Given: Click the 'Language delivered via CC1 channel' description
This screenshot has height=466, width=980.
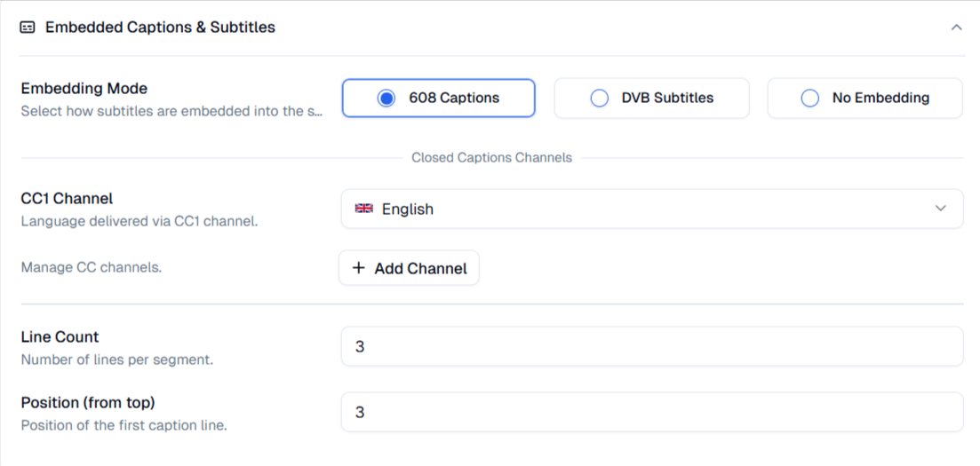Looking at the screenshot, I should [x=139, y=221].
